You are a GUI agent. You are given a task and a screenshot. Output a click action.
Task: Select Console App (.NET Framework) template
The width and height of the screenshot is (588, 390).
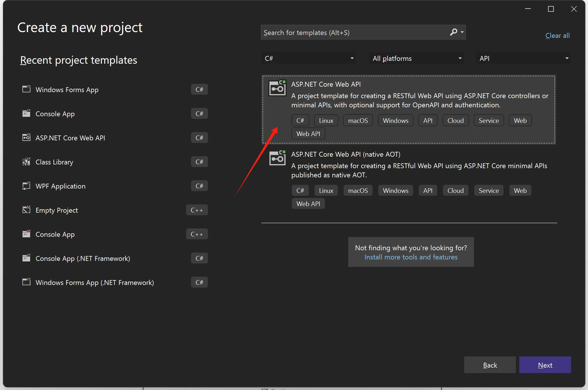pyautogui.click(x=115, y=258)
